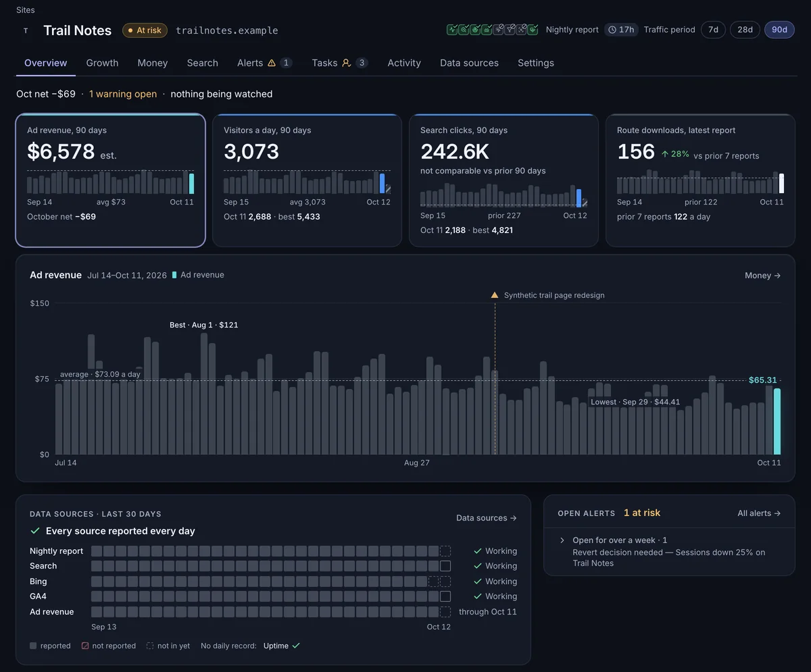Click the dot in the At risk badge
The width and height of the screenshot is (811, 672).
coord(130,30)
